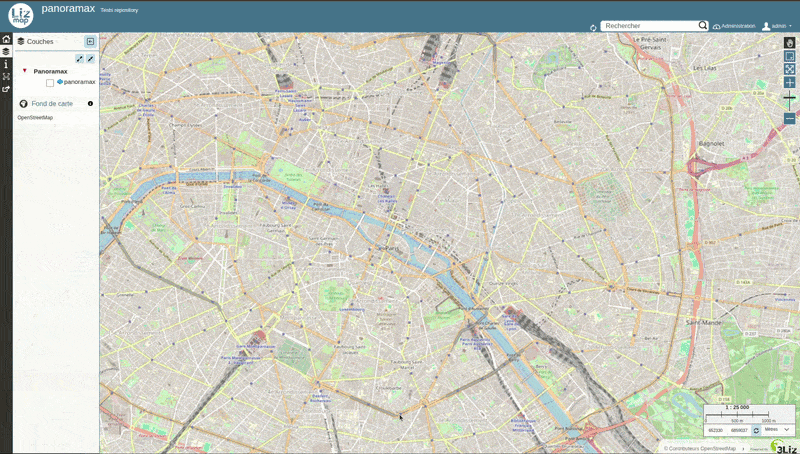Image resolution: width=800 pixels, height=454 pixels.
Task: Collapse the Couches panel with dock button
Action: pos(90,41)
